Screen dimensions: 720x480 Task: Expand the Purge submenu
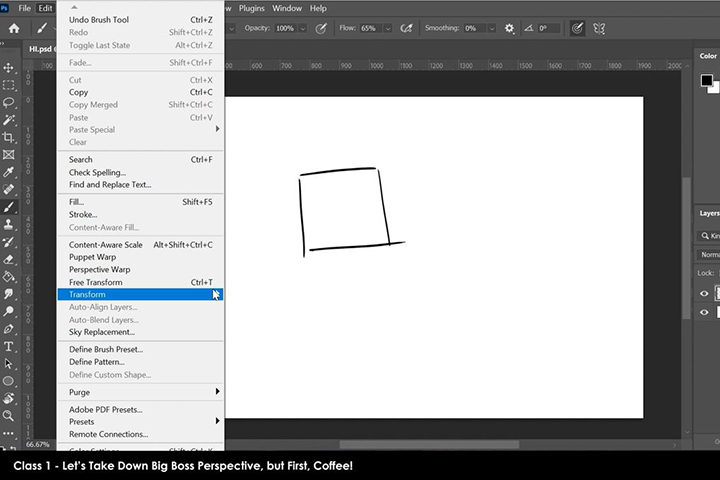[140, 392]
